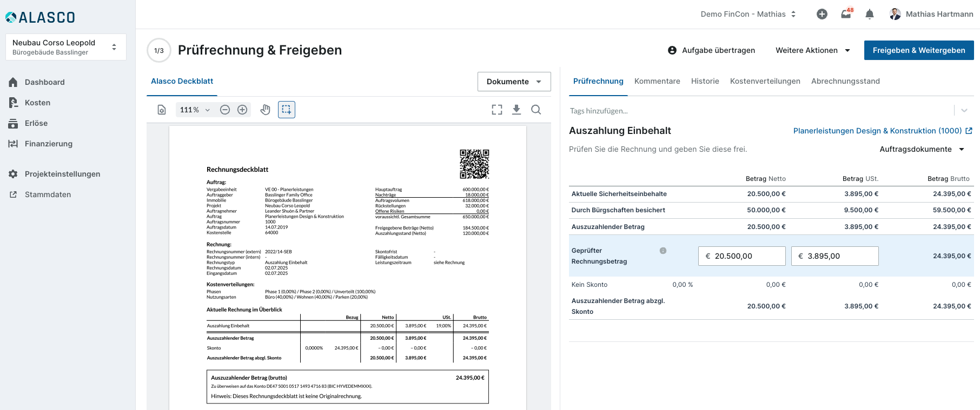This screenshot has width=980, height=410.
Task: Click the plus add icon in header
Action: 822,15
